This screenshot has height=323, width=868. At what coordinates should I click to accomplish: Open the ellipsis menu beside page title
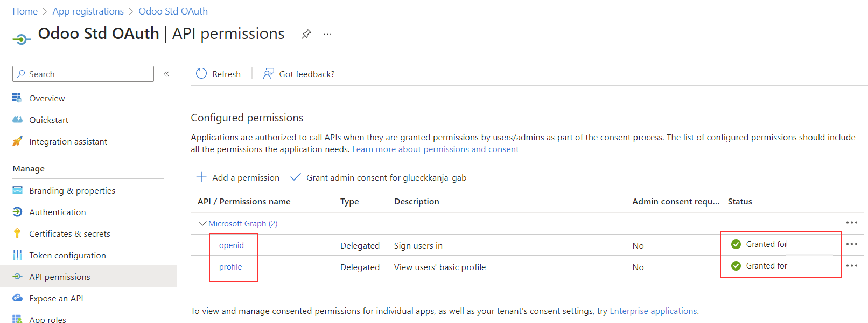pos(327,34)
